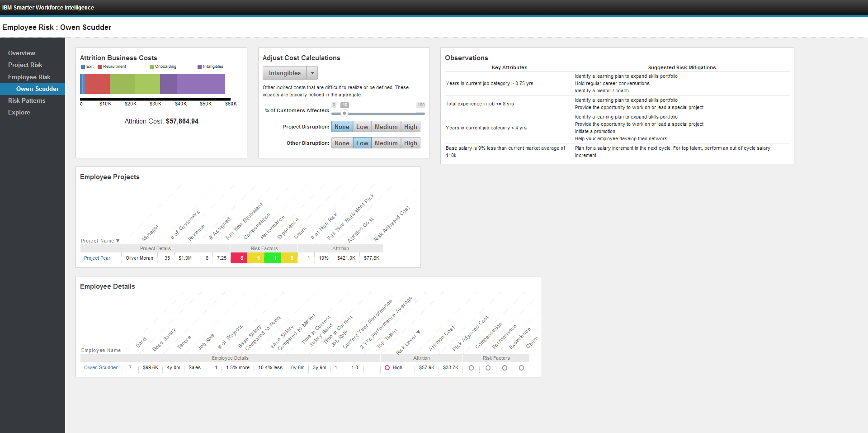Click the % of Customers Affected slider handle
The width and height of the screenshot is (868, 433).
click(x=344, y=114)
